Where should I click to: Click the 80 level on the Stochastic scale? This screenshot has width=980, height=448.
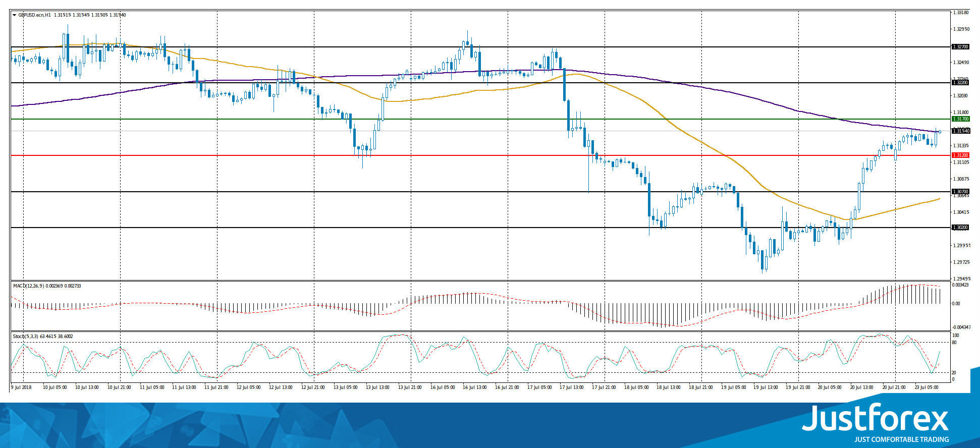(954, 343)
